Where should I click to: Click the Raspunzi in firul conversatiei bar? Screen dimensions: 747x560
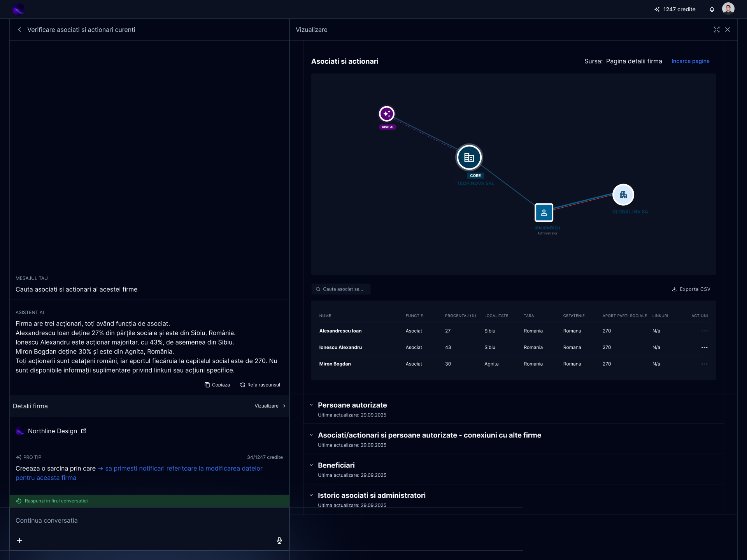tap(149, 501)
